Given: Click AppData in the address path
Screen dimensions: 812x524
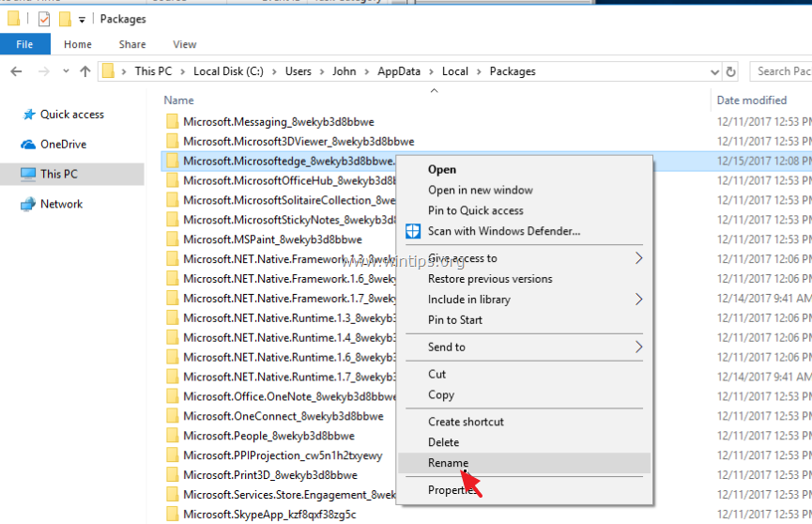Looking at the screenshot, I should click(x=399, y=71).
